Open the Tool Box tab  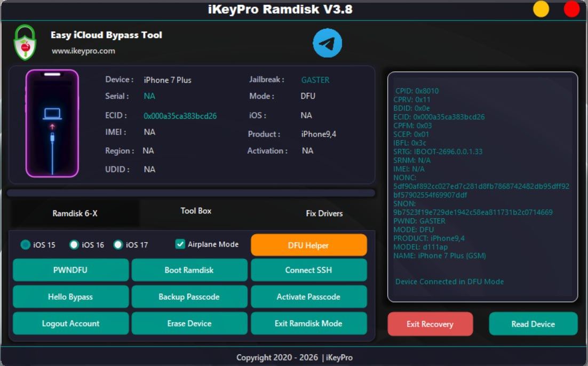tap(196, 211)
